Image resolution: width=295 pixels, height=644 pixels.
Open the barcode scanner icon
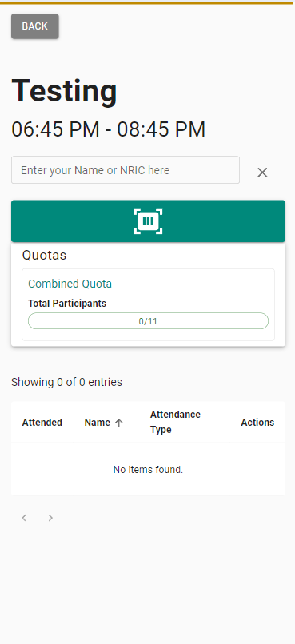[x=148, y=221]
